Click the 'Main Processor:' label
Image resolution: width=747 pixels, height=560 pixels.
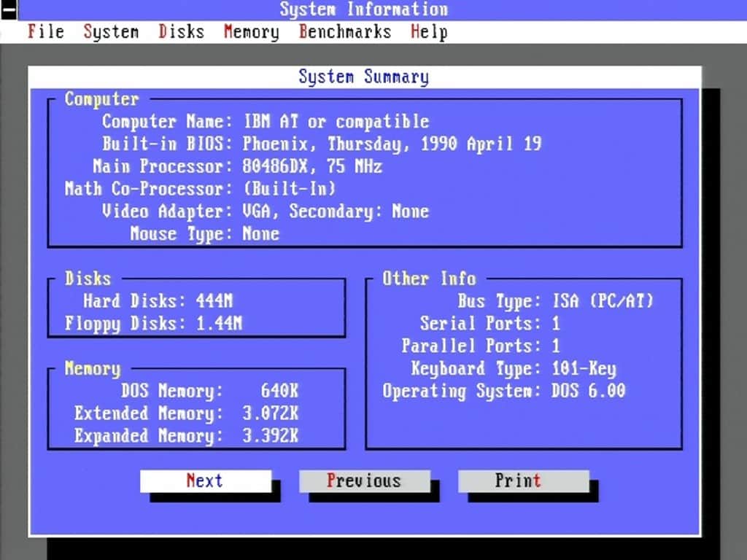(163, 166)
